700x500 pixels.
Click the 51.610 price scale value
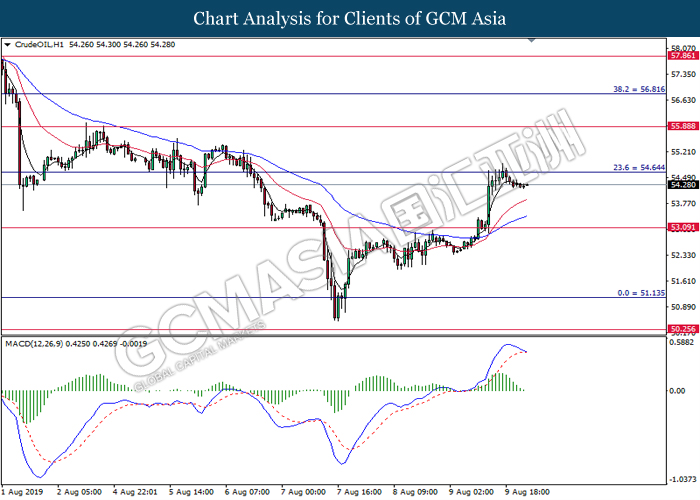tap(683, 281)
